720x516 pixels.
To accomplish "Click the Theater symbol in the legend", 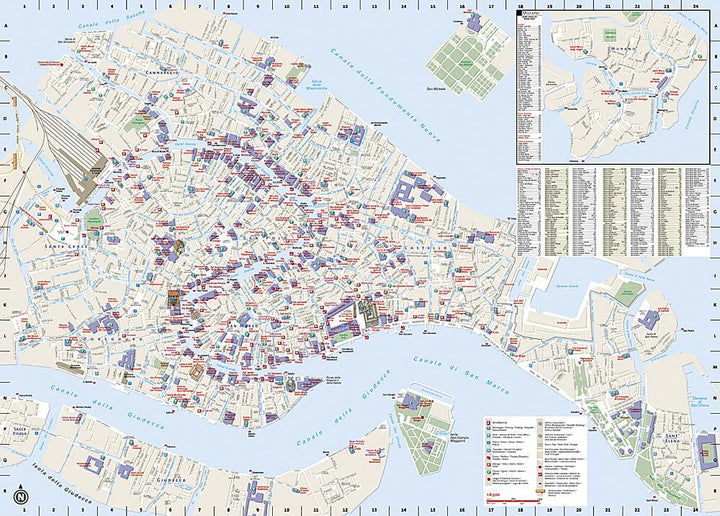I will [489, 458].
